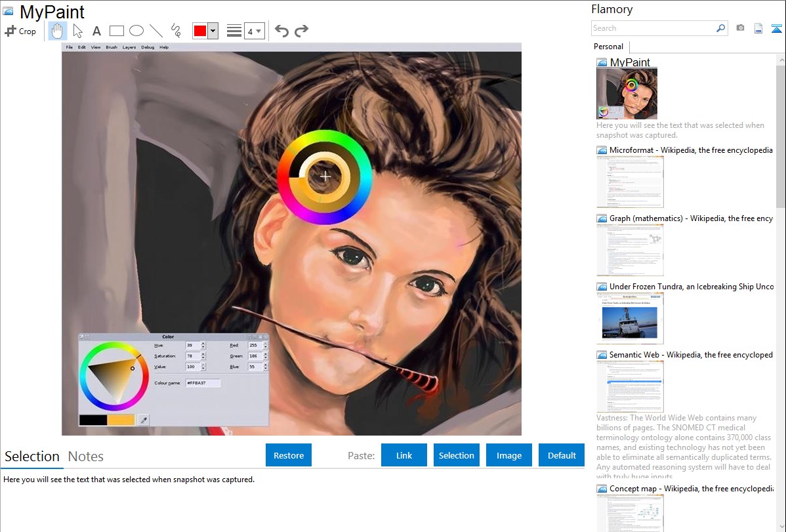
Task: Click the camera capture snapshot icon
Action: tap(740, 28)
